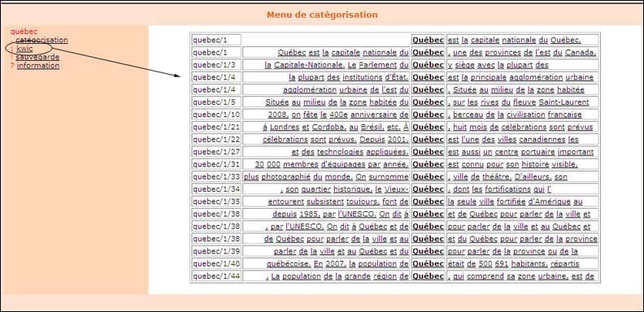
Task: Open the sauvegarde menu link
Action: [x=37, y=57]
